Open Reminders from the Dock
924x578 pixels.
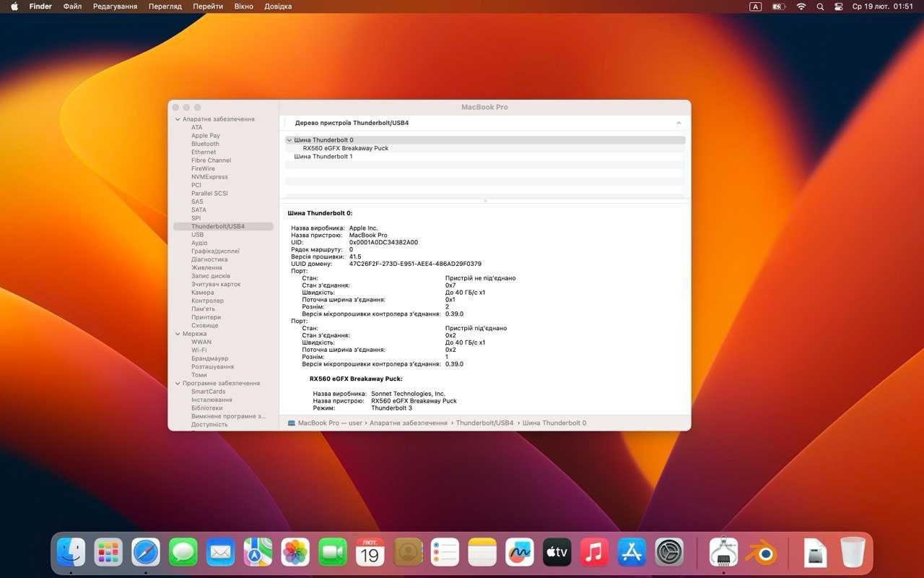point(445,553)
